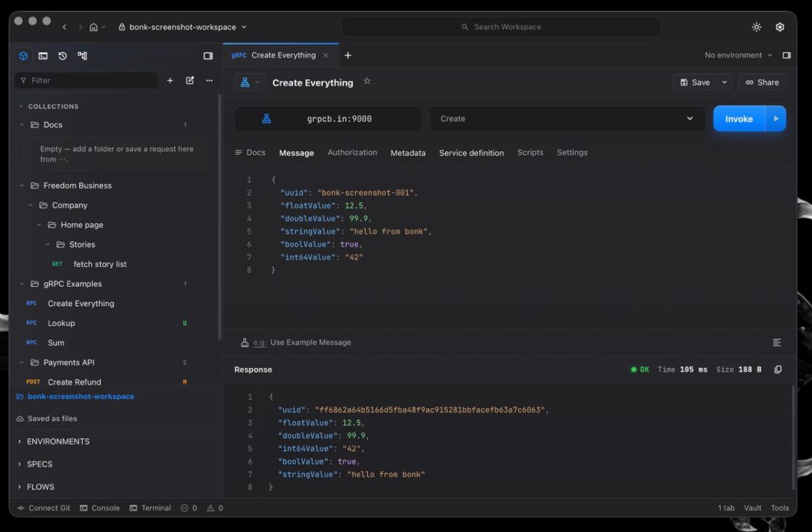812x532 pixels.
Task: Open the History sidebar icon
Action: [62, 56]
